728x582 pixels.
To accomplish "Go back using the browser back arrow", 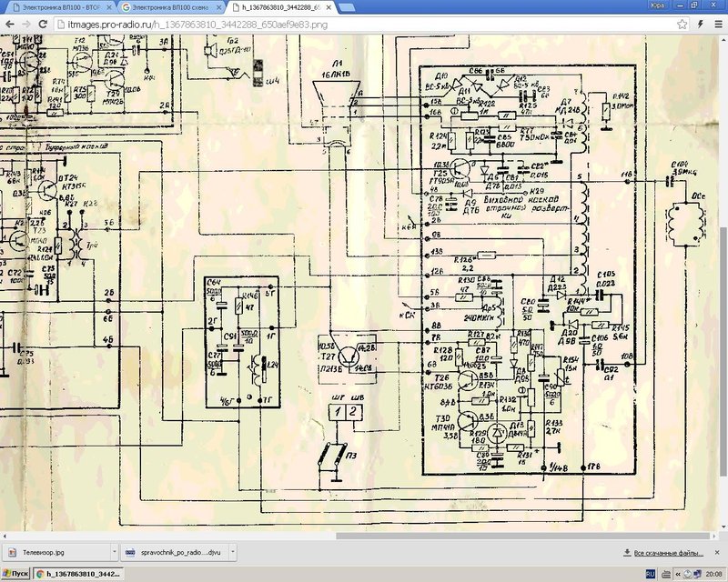I will click(10, 25).
